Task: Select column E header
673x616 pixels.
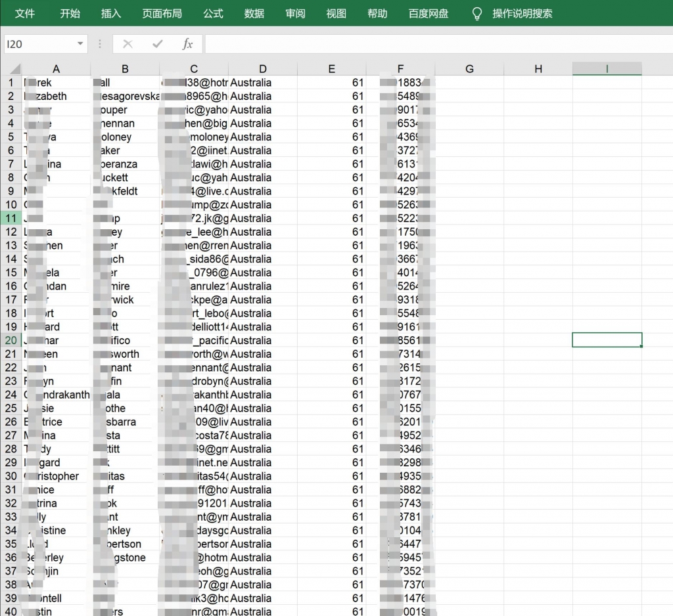Action: click(332, 69)
